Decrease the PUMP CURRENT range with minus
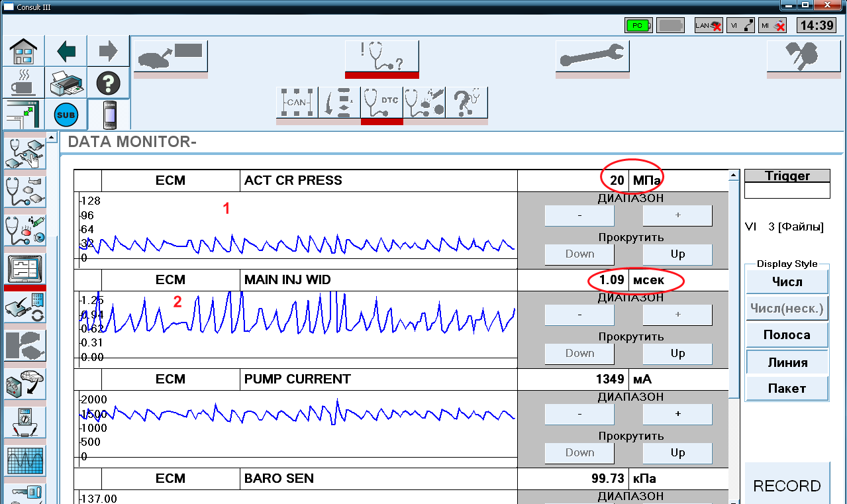Screen dimensions: 847x504 tap(579, 414)
